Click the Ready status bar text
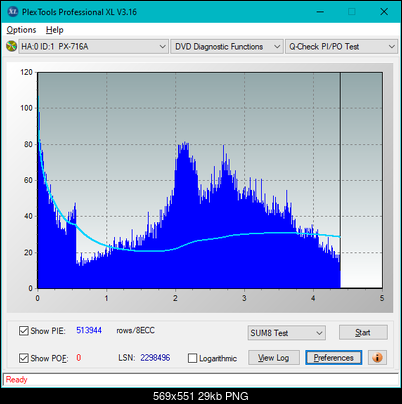 coord(16,379)
